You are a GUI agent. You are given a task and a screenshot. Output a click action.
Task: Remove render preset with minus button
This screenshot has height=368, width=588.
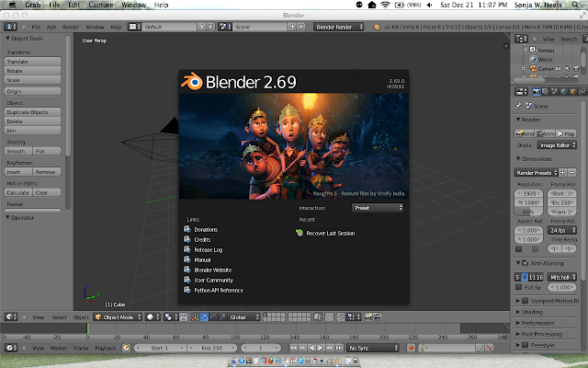click(571, 172)
